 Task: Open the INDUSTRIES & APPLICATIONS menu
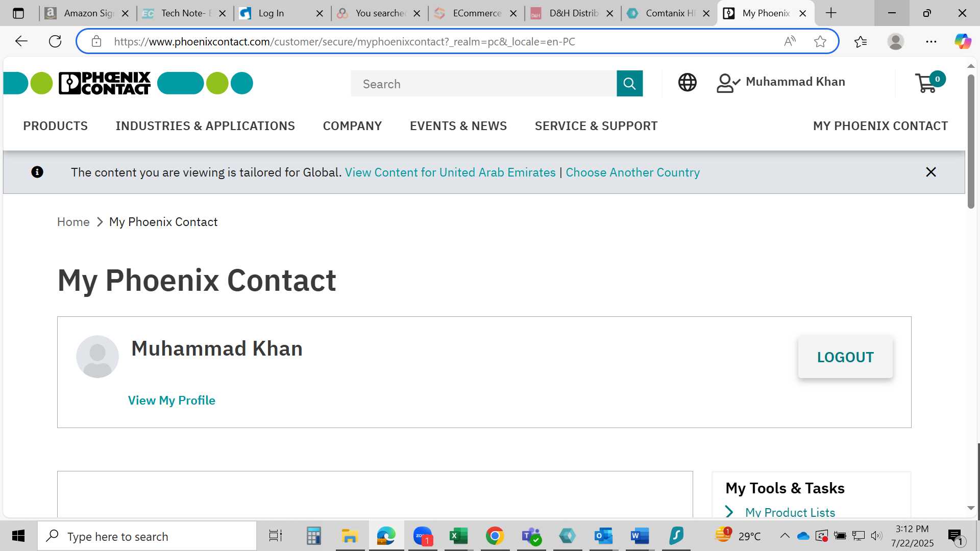click(205, 126)
